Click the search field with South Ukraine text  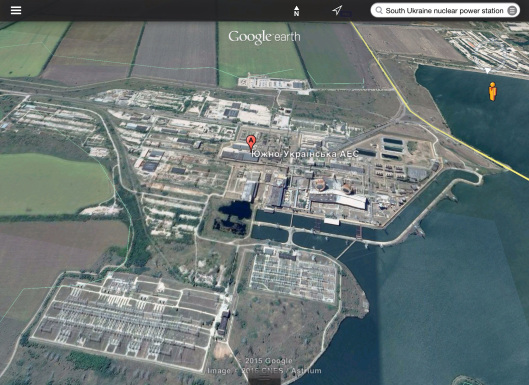[x=445, y=10]
